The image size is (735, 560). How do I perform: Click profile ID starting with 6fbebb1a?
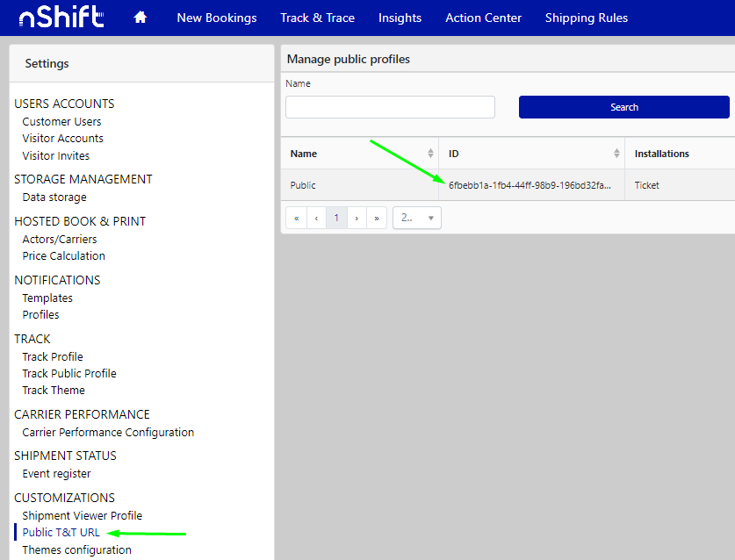coord(530,185)
